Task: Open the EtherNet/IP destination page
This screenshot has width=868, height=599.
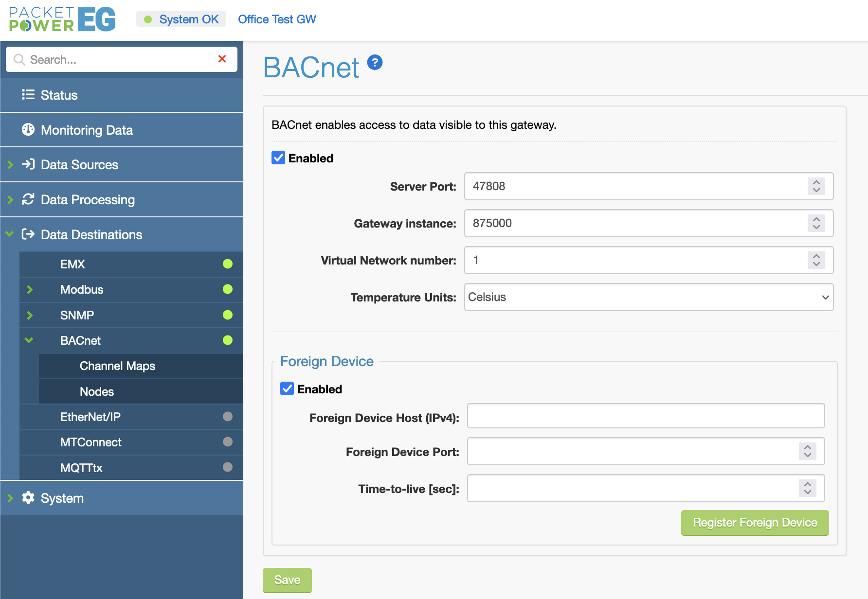Action: tap(90, 417)
